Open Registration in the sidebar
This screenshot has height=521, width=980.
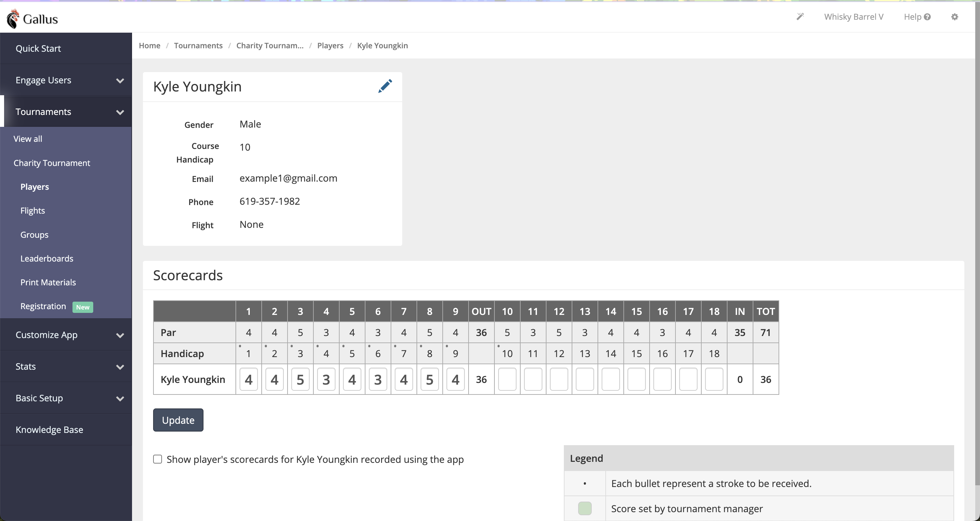[43, 306]
